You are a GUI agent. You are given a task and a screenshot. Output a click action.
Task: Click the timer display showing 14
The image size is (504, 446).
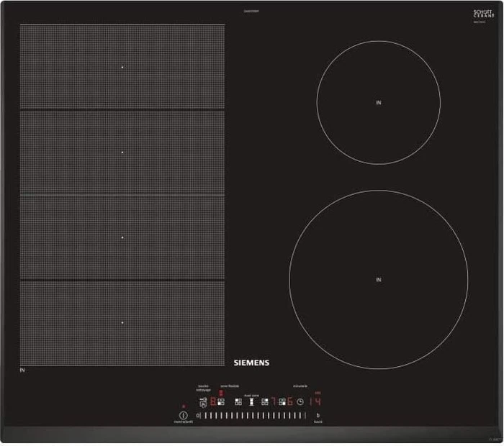(x=315, y=401)
